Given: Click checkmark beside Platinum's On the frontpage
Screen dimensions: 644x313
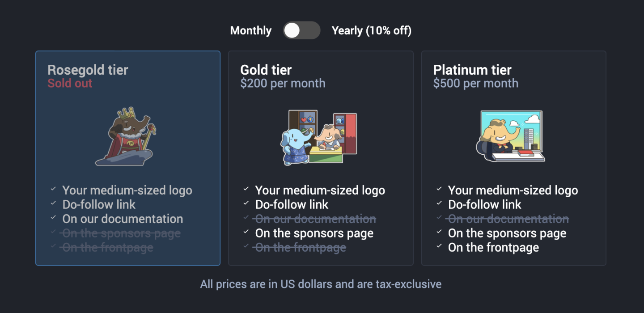Looking at the screenshot, I should tap(439, 246).
